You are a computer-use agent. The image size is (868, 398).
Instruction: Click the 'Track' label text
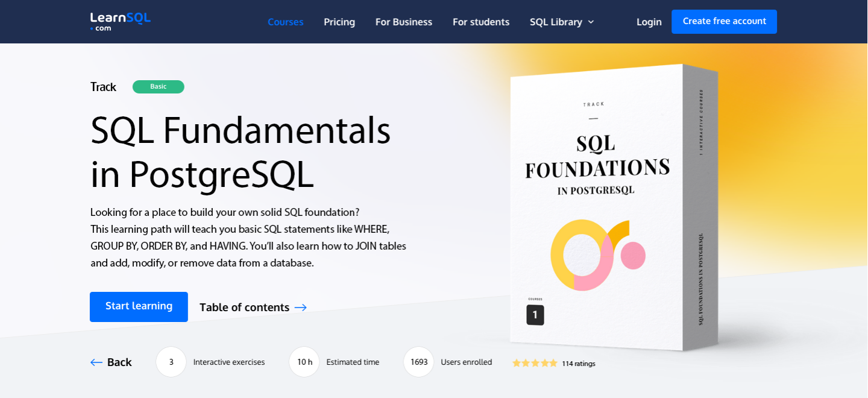[x=103, y=87]
